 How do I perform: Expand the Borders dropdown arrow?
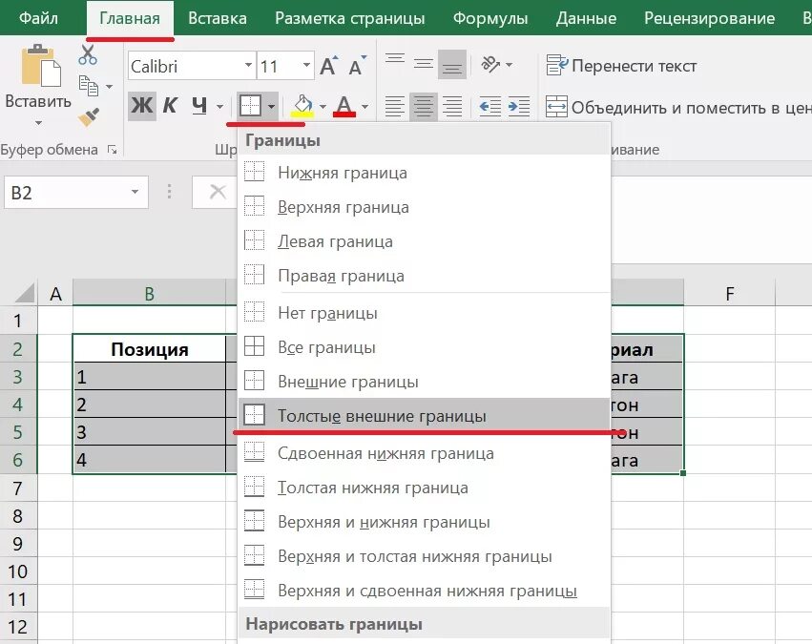[271, 107]
